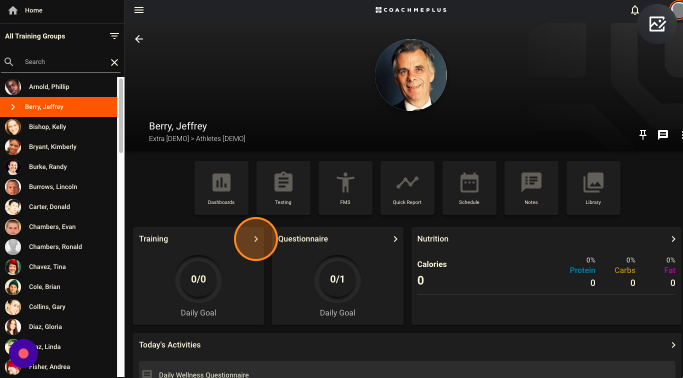The width and height of the screenshot is (683, 378).
Task: Click the All Training Groups heading
Action: pyautogui.click(x=35, y=37)
